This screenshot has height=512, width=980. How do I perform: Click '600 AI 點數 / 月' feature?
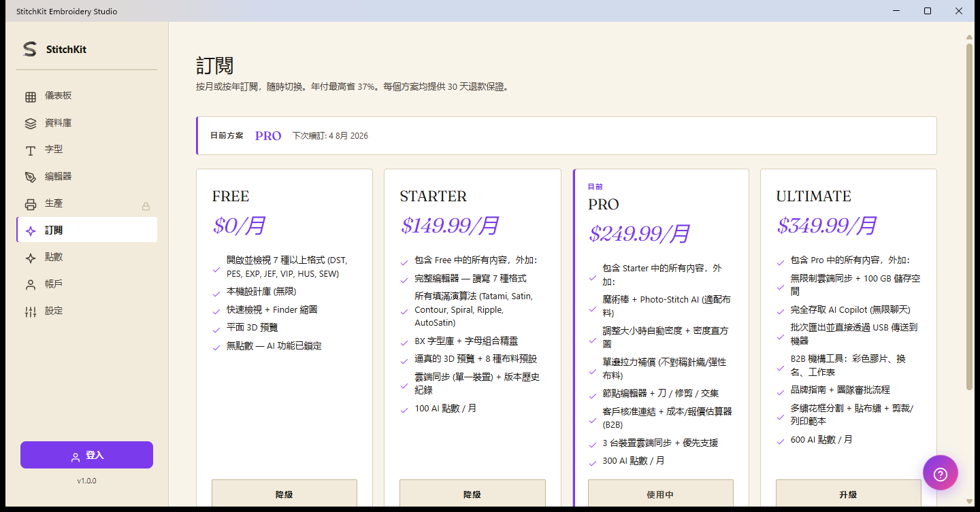click(x=821, y=440)
